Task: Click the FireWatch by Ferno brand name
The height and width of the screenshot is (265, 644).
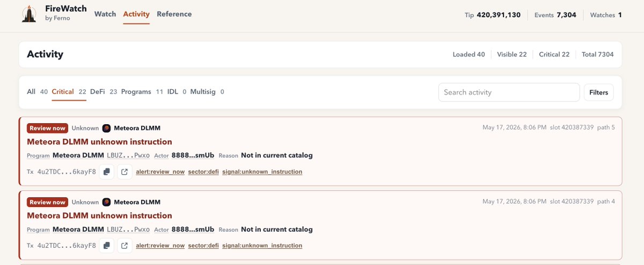Action: click(66, 13)
